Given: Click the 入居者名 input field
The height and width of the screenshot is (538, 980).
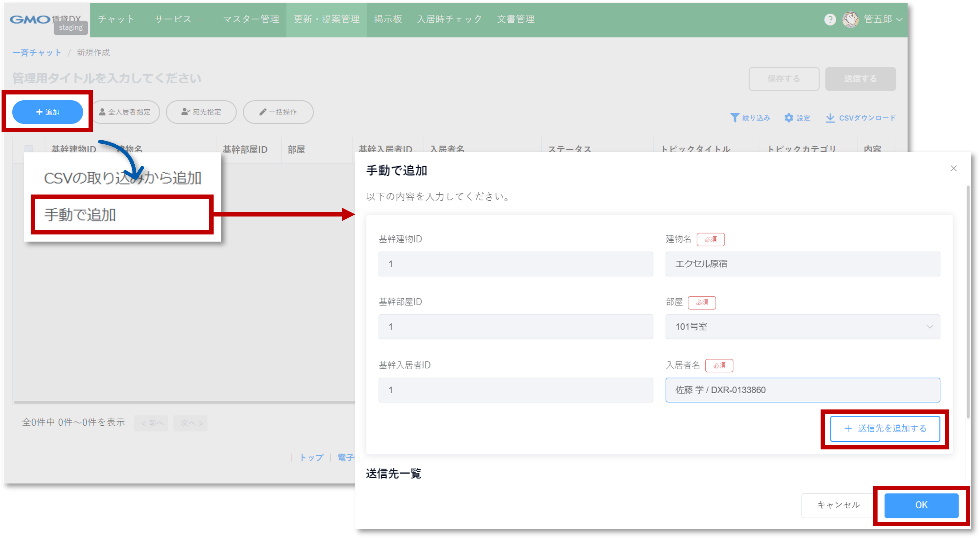Looking at the screenshot, I should click(x=802, y=390).
